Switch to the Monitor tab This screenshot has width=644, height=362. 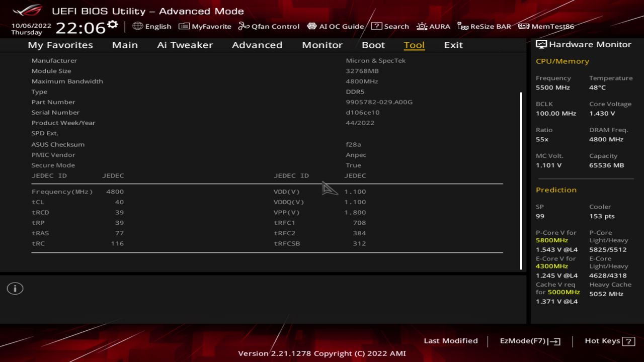coord(322,45)
